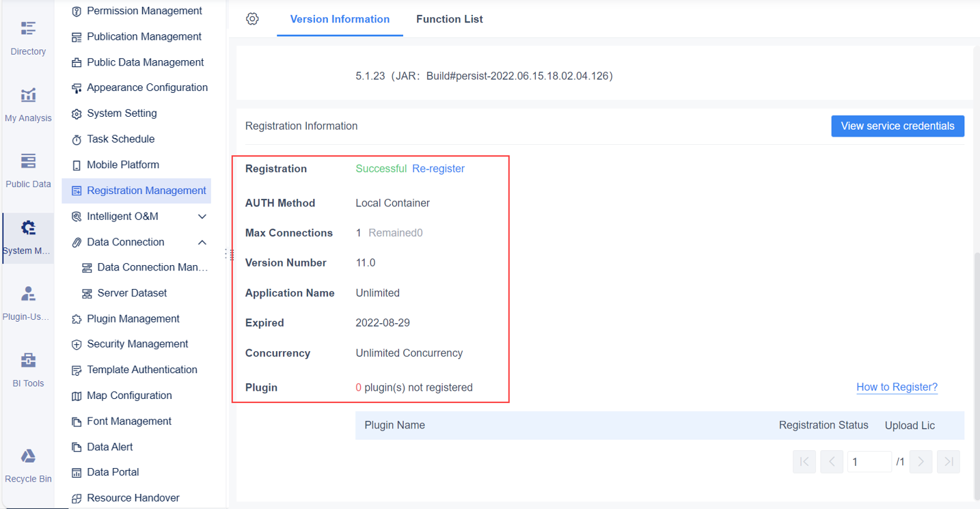The height and width of the screenshot is (509, 980).
Task: Select Registration Management in the menu
Action: click(146, 190)
